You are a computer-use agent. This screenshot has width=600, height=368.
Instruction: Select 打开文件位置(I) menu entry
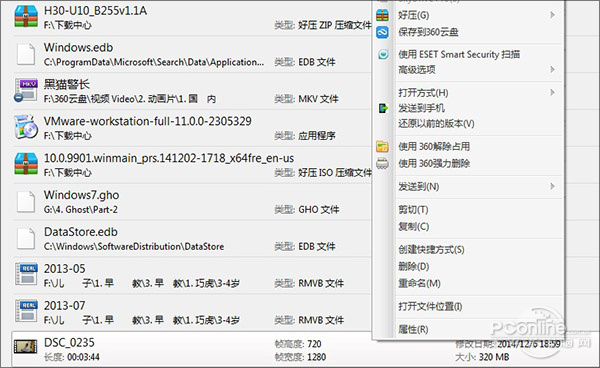point(430,306)
